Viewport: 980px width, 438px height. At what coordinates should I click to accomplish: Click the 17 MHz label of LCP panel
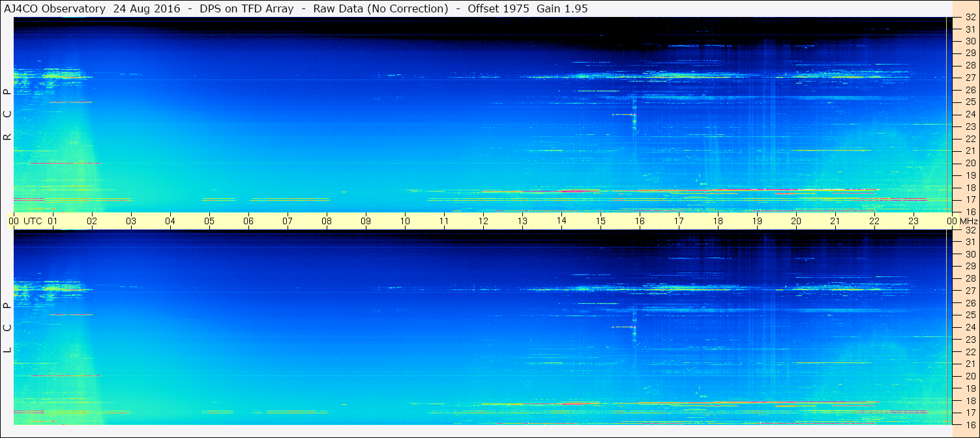tap(970, 413)
